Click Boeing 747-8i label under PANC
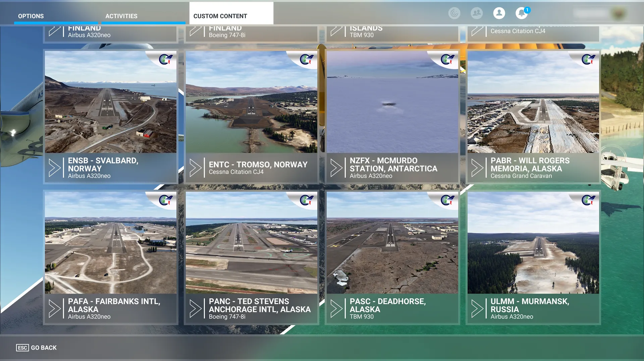The image size is (644, 361). pos(227,317)
